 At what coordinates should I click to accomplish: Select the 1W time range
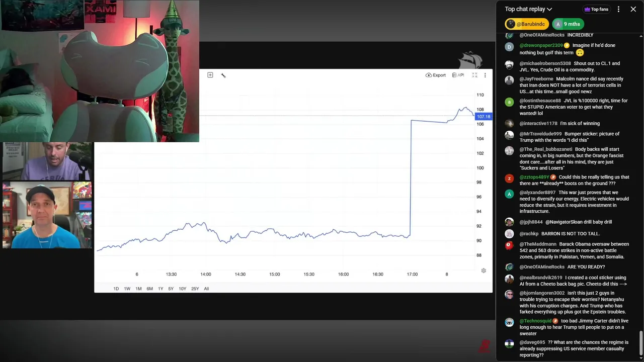pyautogui.click(x=127, y=289)
